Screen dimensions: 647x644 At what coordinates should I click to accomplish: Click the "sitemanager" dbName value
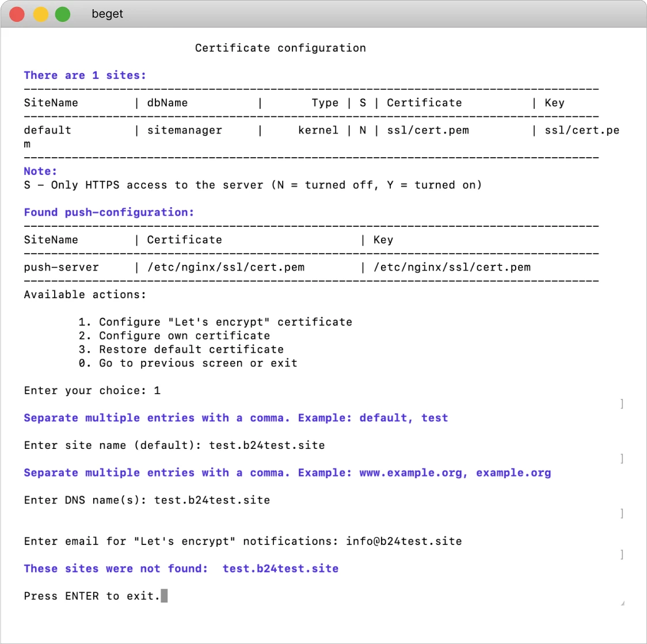pos(184,130)
